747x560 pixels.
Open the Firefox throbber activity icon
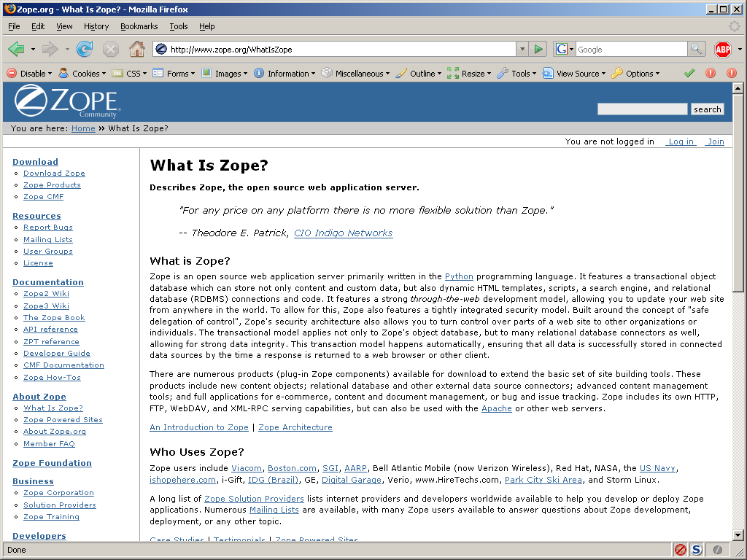[x=734, y=26]
